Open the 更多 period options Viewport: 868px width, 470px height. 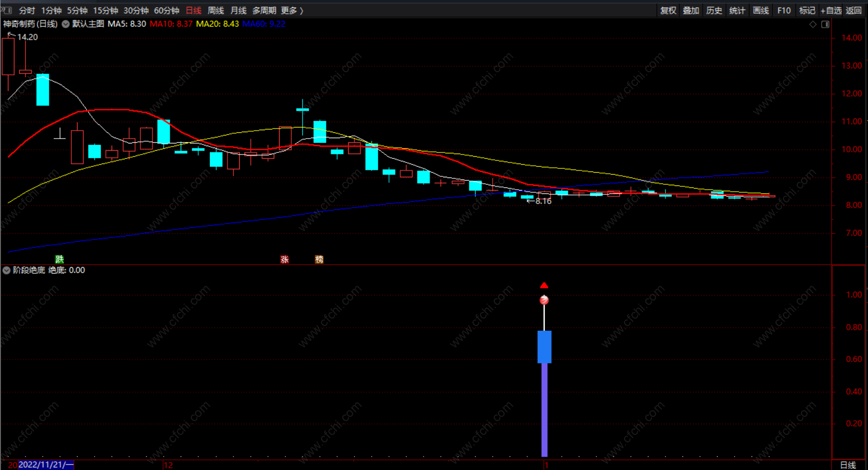point(292,11)
